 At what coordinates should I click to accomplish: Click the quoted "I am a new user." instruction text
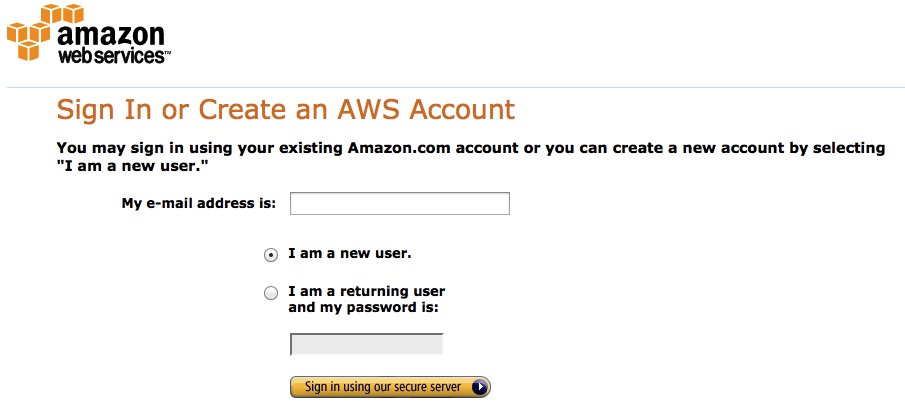click(x=132, y=167)
